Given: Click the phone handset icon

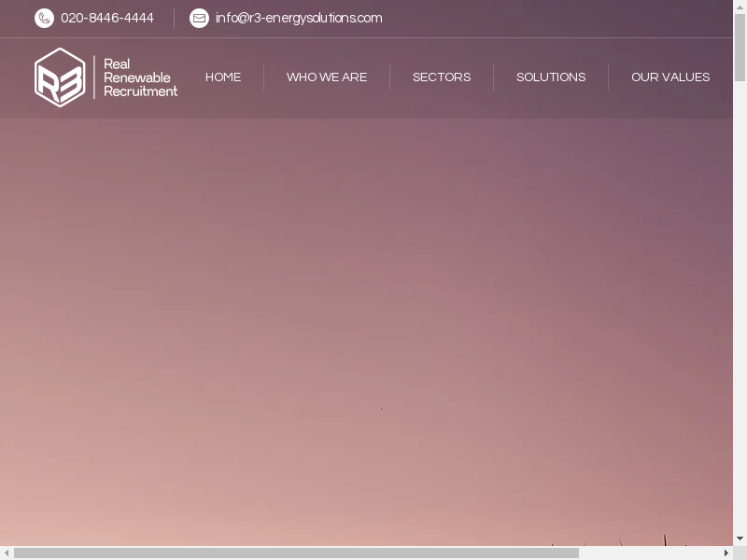Looking at the screenshot, I should [44, 19].
